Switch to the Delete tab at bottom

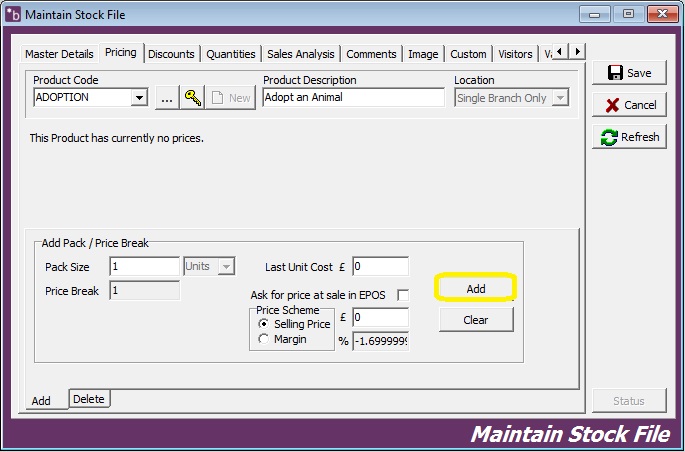(x=88, y=399)
